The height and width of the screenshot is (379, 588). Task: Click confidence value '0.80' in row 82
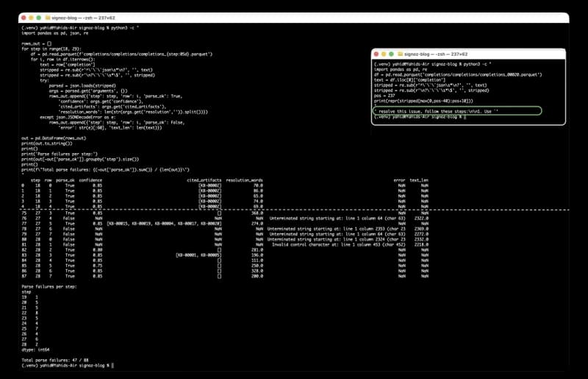98,249
